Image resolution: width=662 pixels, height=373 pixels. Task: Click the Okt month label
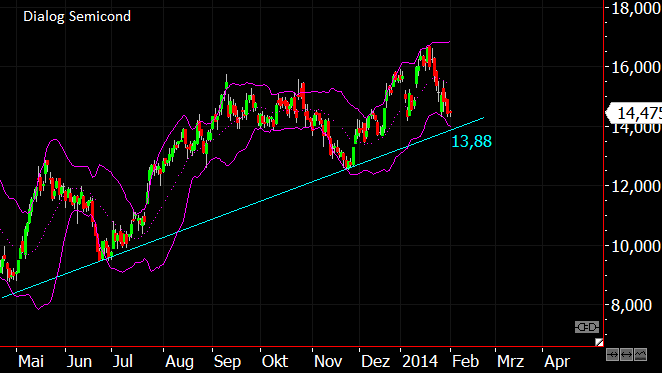pyautogui.click(x=275, y=362)
